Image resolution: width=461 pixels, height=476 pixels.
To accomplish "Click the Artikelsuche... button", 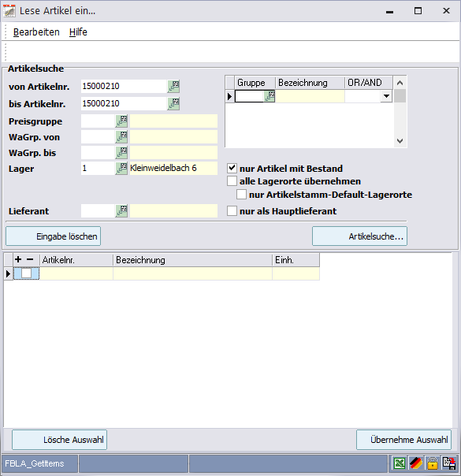I will click(359, 236).
